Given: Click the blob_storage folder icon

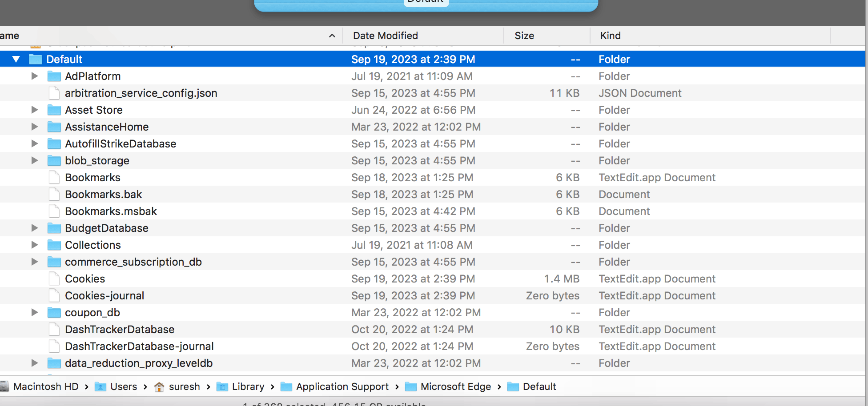Looking at the screenshot, I should pyautogui.click(x=54, y=160).
